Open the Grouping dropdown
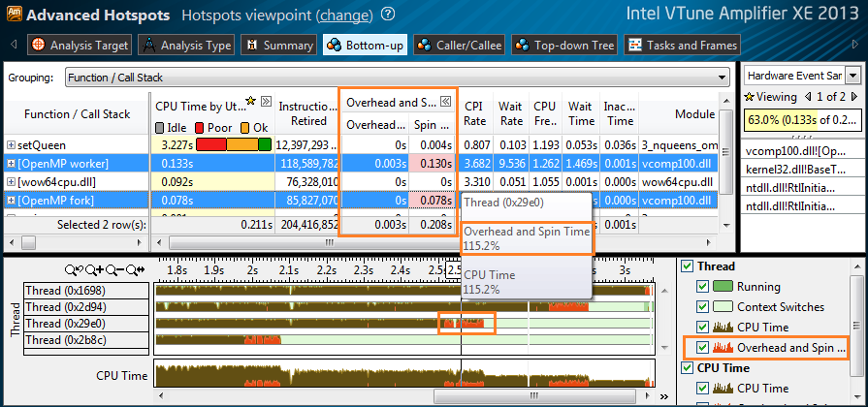Image resolution: width=868 pixels, height=407 pixels. (x=398, y=78)
